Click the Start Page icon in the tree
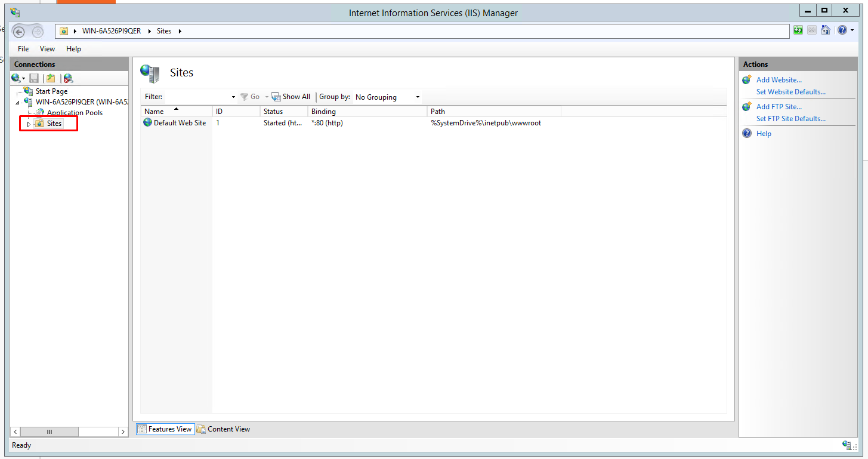Screen dimensions: 868x459 coord(28,91)
